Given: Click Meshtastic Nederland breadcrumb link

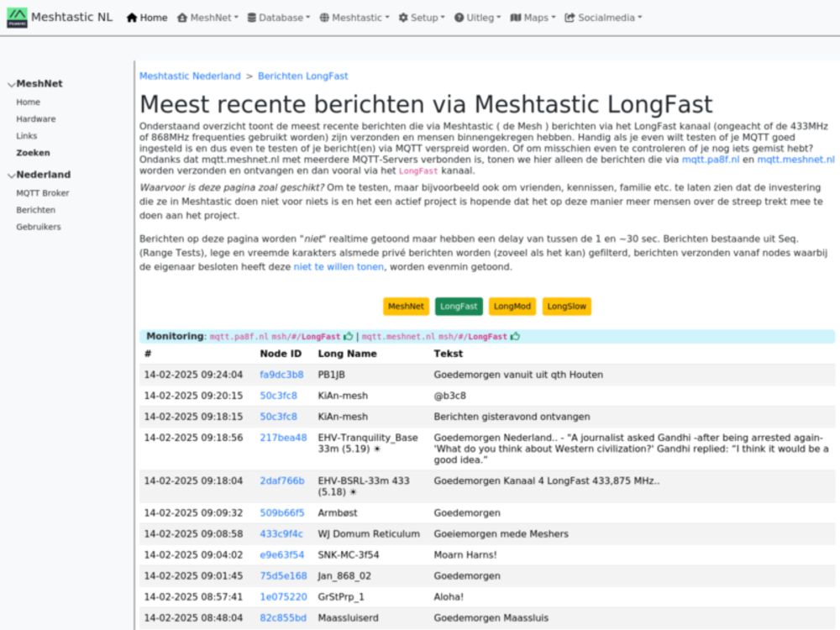Looking at the screenshot, I should point(190,76).
